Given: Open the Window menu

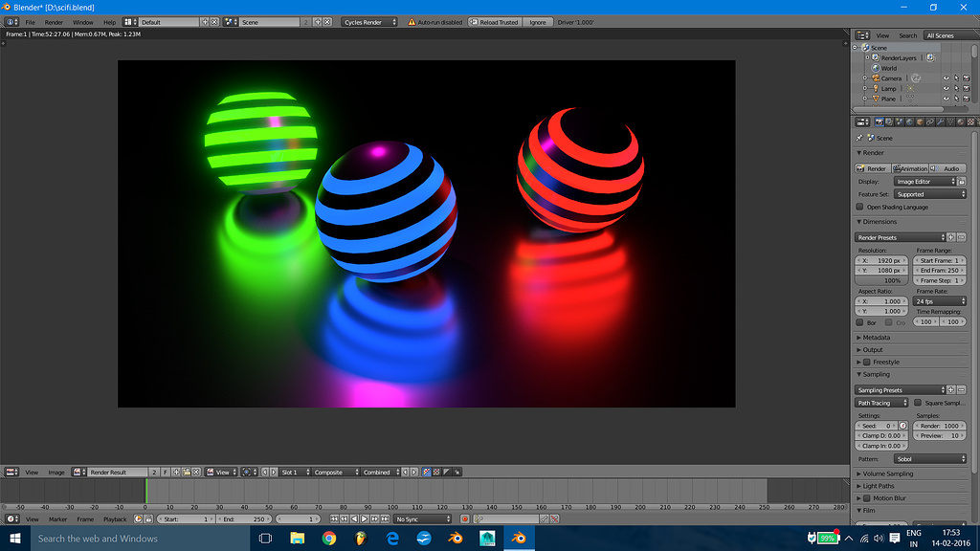Looking at the screenshot, I should [82, 22].
